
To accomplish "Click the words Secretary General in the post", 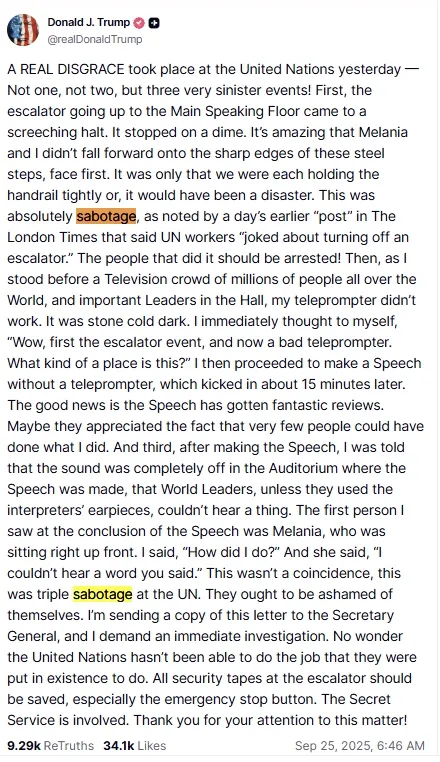I will [x=200, y=625].
